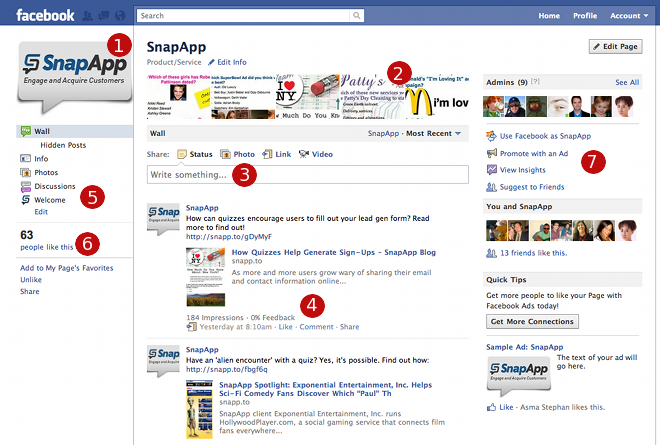
Task: Click the Unlike link
Action: tap(31, 280)
